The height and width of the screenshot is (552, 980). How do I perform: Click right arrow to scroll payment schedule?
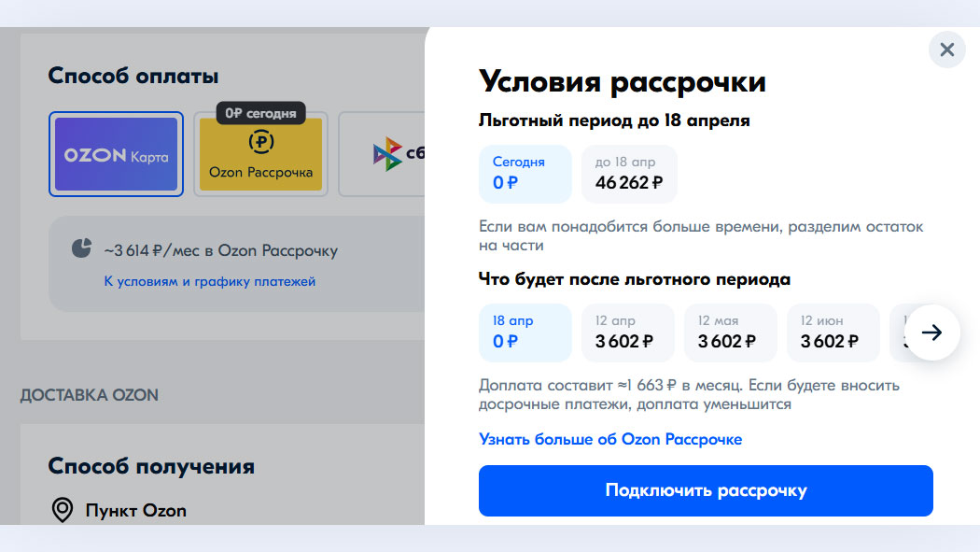coord(932,333)
